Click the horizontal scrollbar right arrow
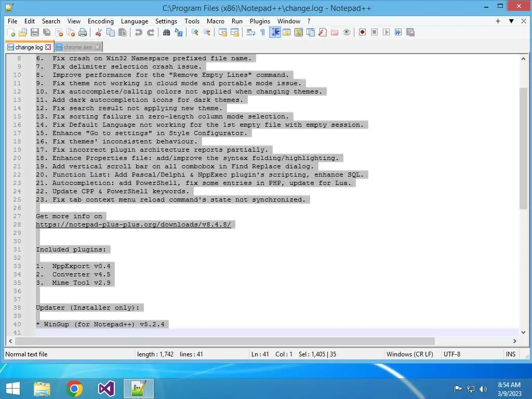Viewport: 532px width, 399px height. (515, 341)
